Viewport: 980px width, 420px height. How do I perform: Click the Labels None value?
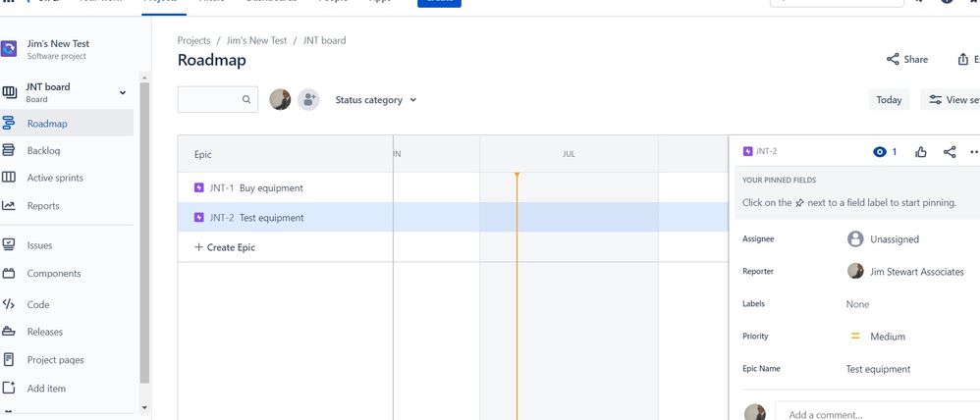[x=857, y=304]
